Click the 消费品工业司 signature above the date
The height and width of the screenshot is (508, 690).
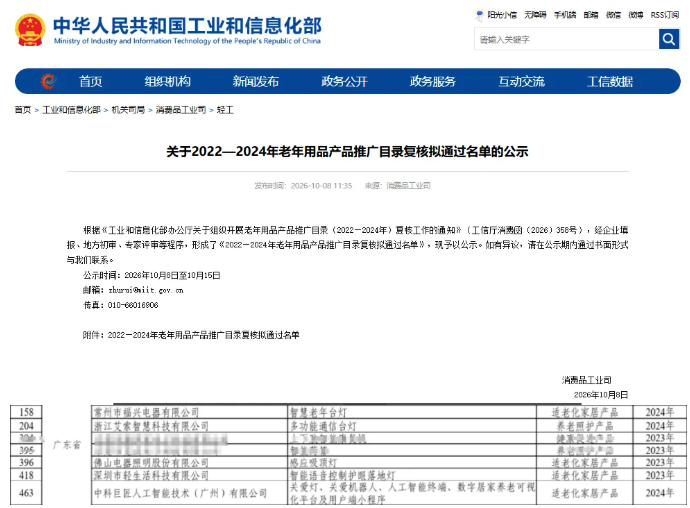tap(587, 380)
